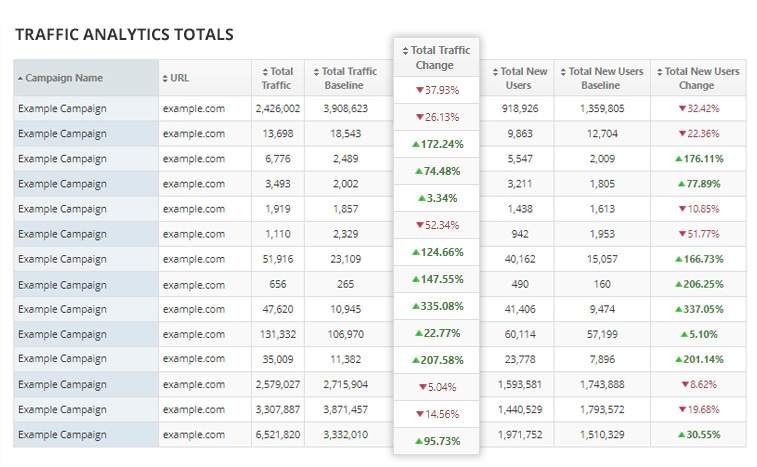Click the sort icon on Total New Users Baseline
Viewport: 757px width, 467px height.
click(564, 72)
